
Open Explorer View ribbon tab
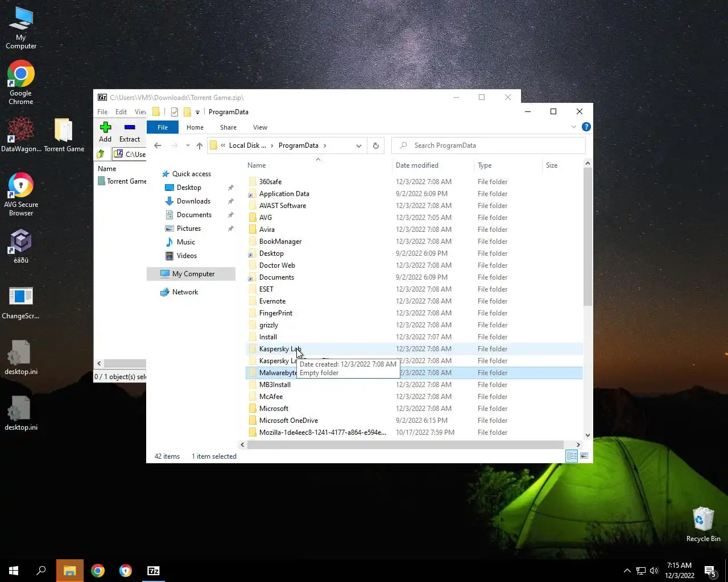[x=260, y=127]
